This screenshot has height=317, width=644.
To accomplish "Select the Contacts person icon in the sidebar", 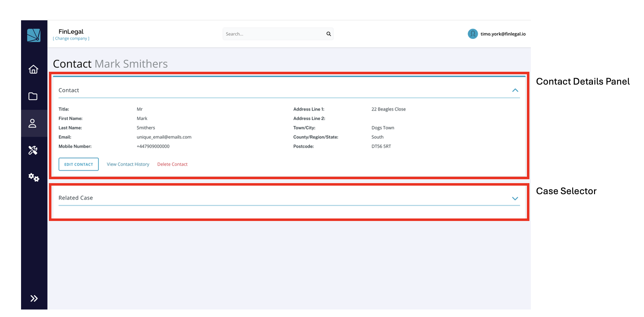I will click(x=32, y=124).
